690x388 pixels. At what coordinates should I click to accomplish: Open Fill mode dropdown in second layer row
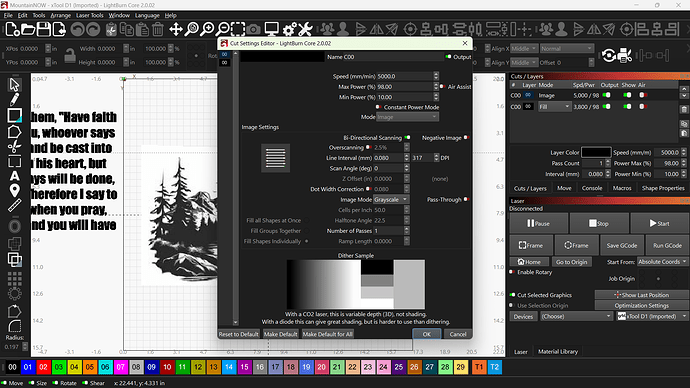554,106
